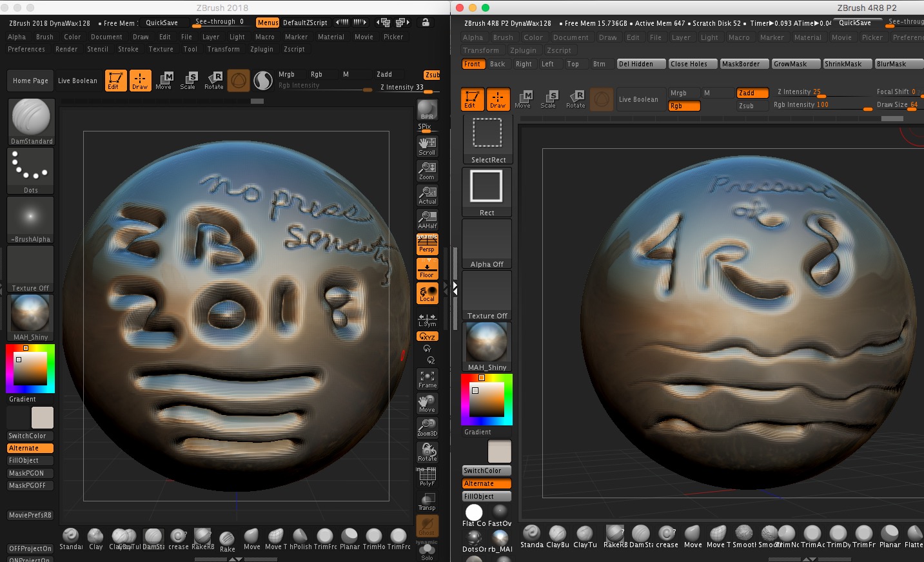The width and height of the screenshot is (924, 562).
Task: Open Texture Off selector in ZBrush 4R8
Action: [487, 295]
